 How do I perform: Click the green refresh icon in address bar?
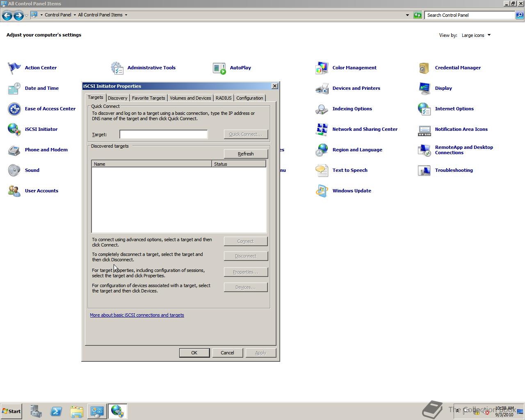coord(418,15)
